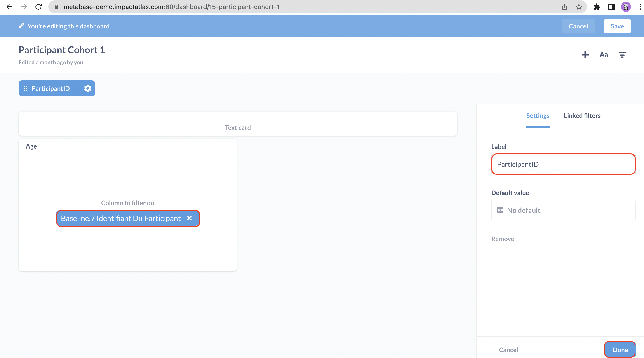Open the browser extensions panel
Image resolution: width=644 pixels, height=358 pixels.
(597, 7)
